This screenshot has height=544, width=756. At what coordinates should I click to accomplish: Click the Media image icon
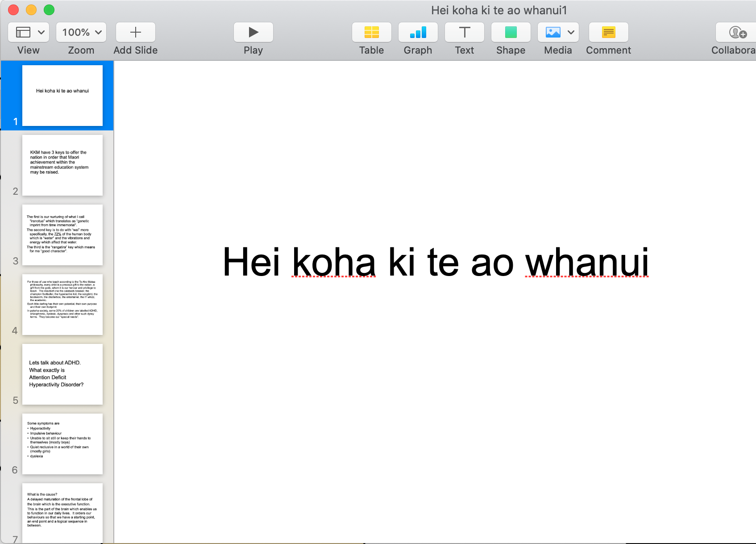(552, 32)
